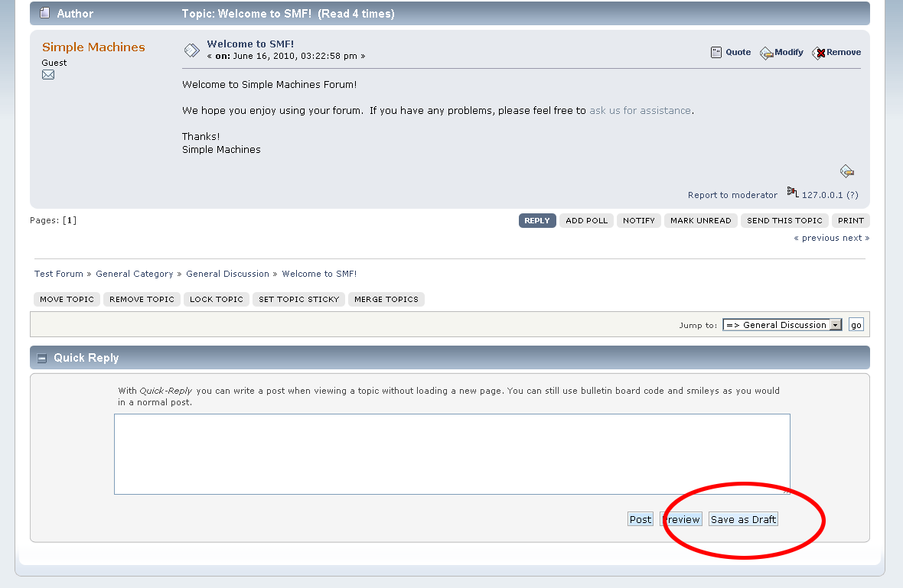Click the quick modify icon at post bottom
This screenshot has height=588, width=903.
846,171
